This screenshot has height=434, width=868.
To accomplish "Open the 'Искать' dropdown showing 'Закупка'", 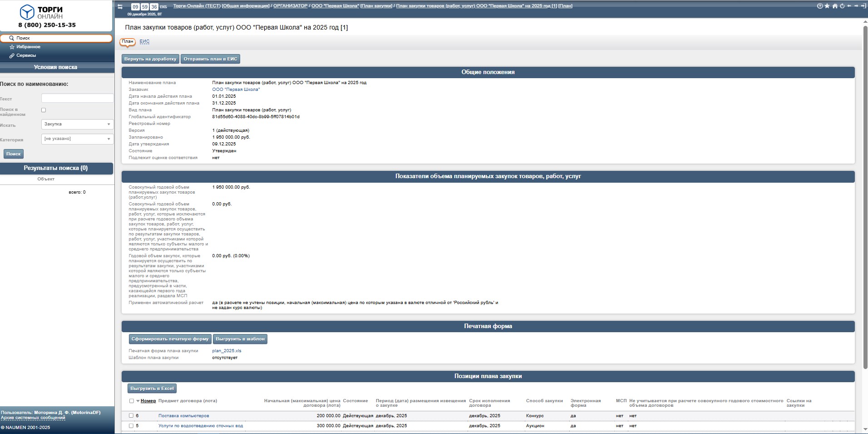I will point(77,124).
